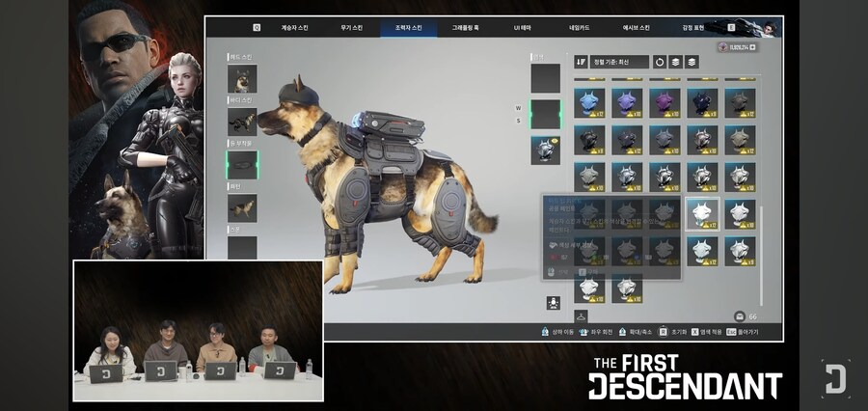Choose the highlighted 등 부착물 (back attachment) slot
Image resolution: width=868 pixels, height=411 pixels.
tap(242, 164)
